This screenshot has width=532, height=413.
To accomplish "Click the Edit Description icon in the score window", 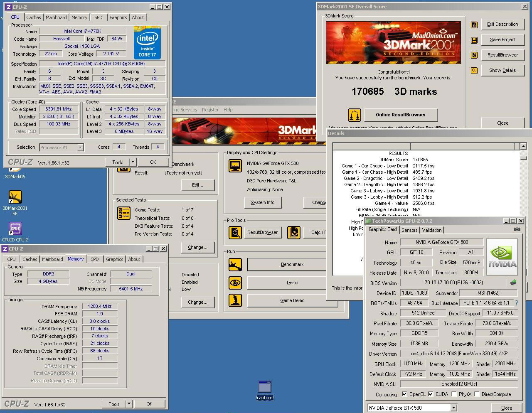I will [x=474, y=25].
